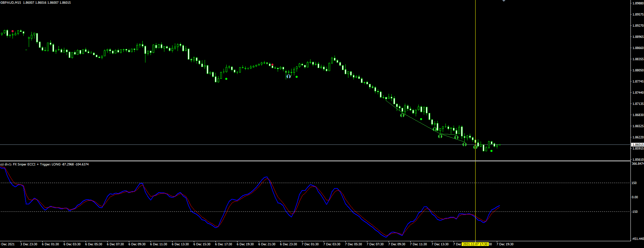This screenshot has height=248, width=644.
Task: Select the green up-arrow under the 7 Dec 10:45 candle
Action: click(402, 115)
